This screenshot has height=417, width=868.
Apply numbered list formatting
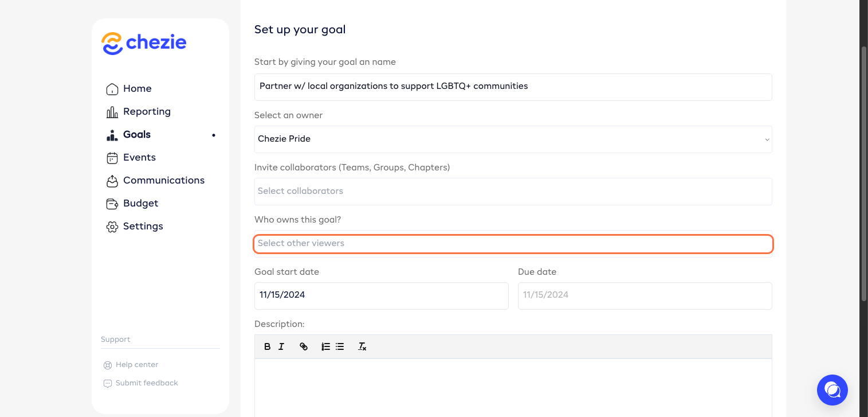click(325, 346)
